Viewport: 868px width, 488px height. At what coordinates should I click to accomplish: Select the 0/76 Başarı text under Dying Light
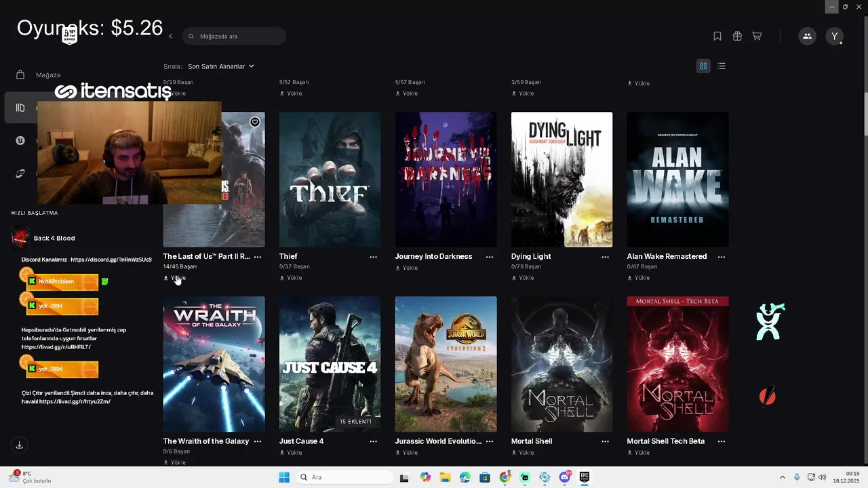[x=526, y=267]
